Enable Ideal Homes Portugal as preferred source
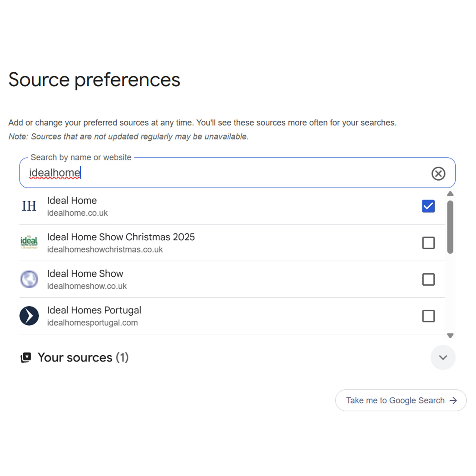Viewport: 476px width, 476px height. point(428,316)
